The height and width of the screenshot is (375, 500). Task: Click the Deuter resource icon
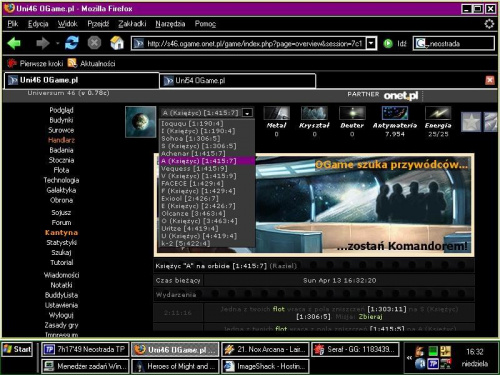point(352,113)
